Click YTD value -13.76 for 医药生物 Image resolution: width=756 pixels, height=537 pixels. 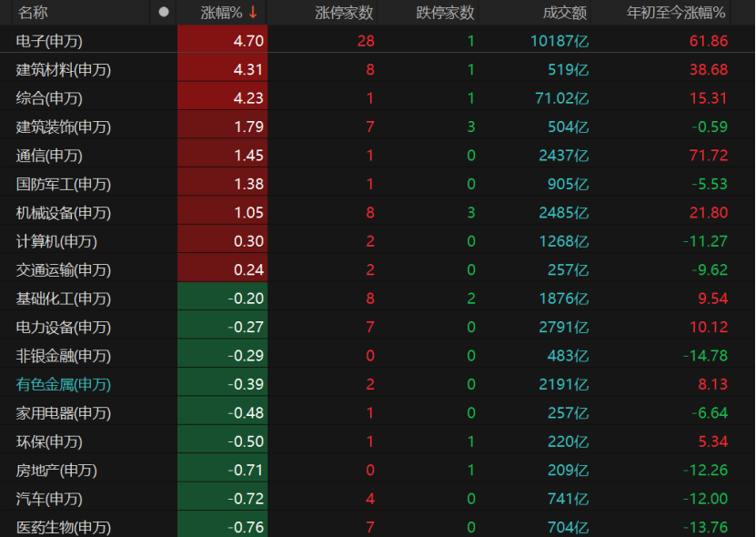[x=705, y=527]
